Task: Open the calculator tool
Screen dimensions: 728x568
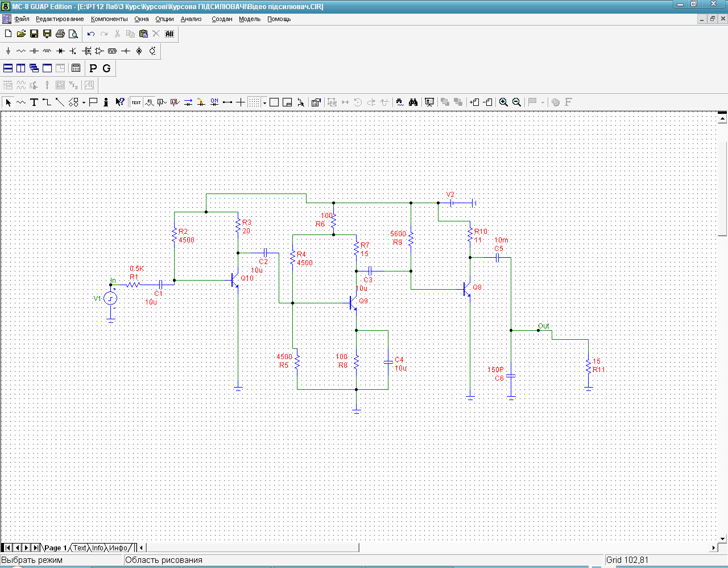Action: click(x=76, y=68)
